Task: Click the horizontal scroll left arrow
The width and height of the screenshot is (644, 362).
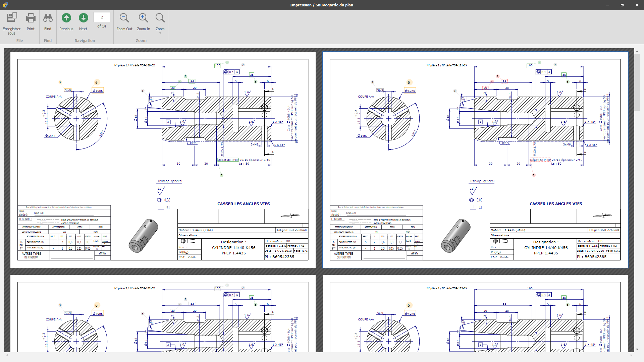Action: point(7,355)
